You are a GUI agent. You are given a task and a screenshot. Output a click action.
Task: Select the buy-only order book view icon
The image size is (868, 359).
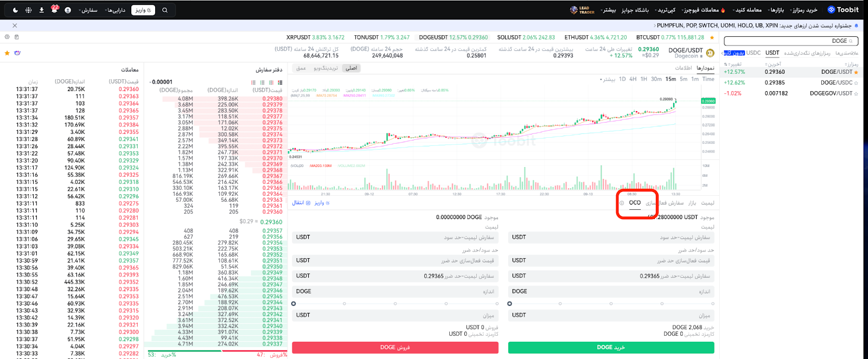point(262,82)
